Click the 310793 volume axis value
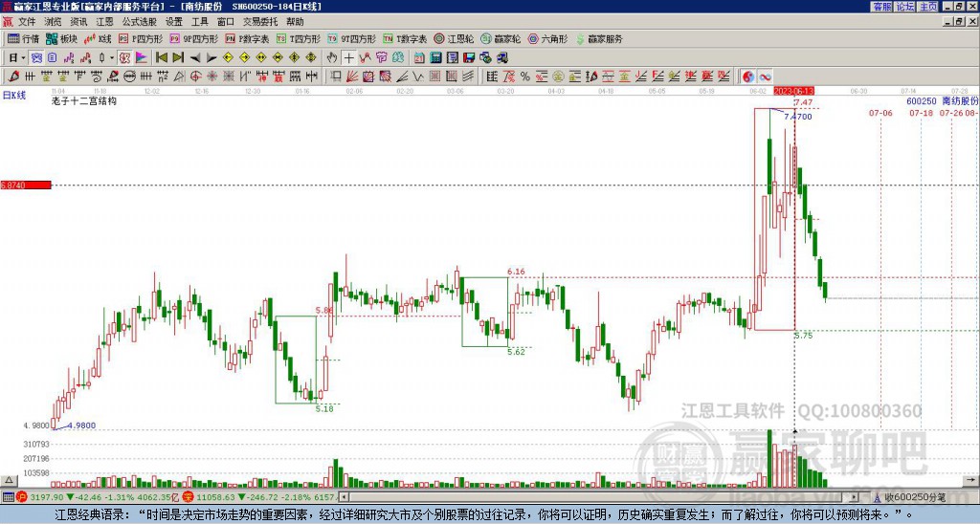Viewport: 980px width, 524px height. [36, 444]
